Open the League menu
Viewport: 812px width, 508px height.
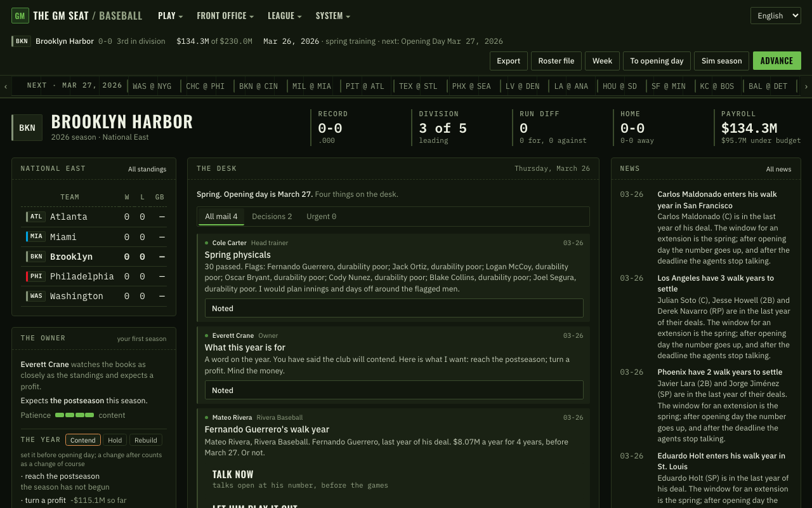tap(284, 16)
